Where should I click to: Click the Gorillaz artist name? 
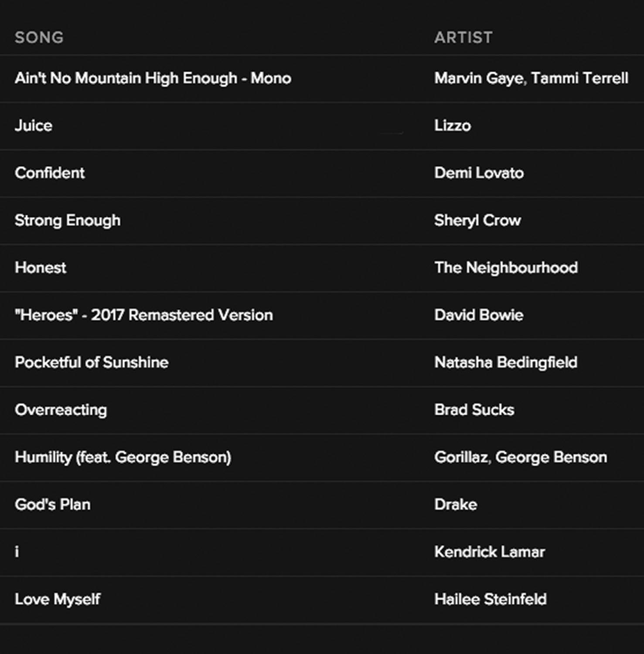(x=460, y=457)
